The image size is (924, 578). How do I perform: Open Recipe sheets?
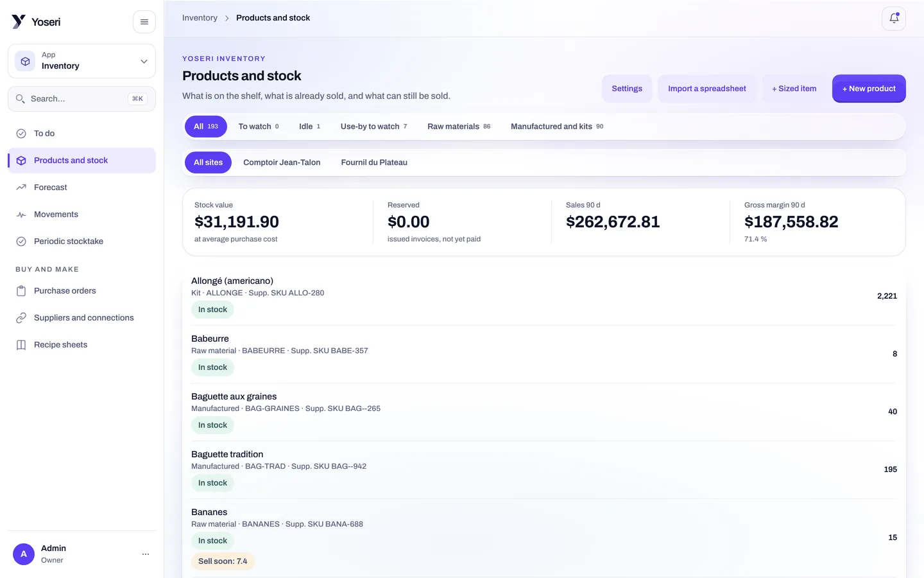coord(81,345)
